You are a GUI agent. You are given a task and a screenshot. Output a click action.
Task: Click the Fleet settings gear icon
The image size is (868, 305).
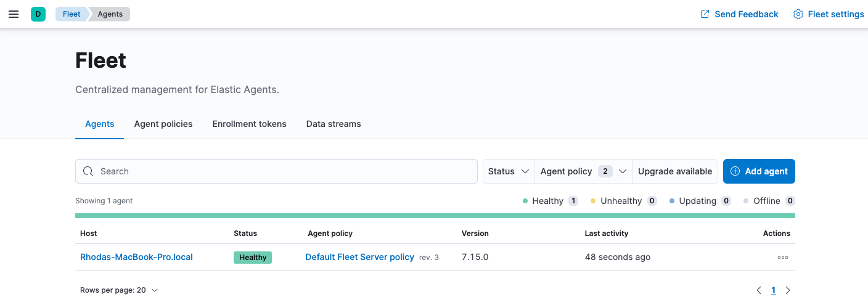798,14
